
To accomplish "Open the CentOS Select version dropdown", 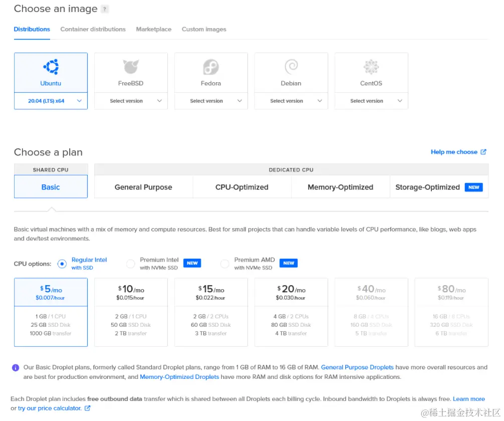I will [x=371, y=101].
